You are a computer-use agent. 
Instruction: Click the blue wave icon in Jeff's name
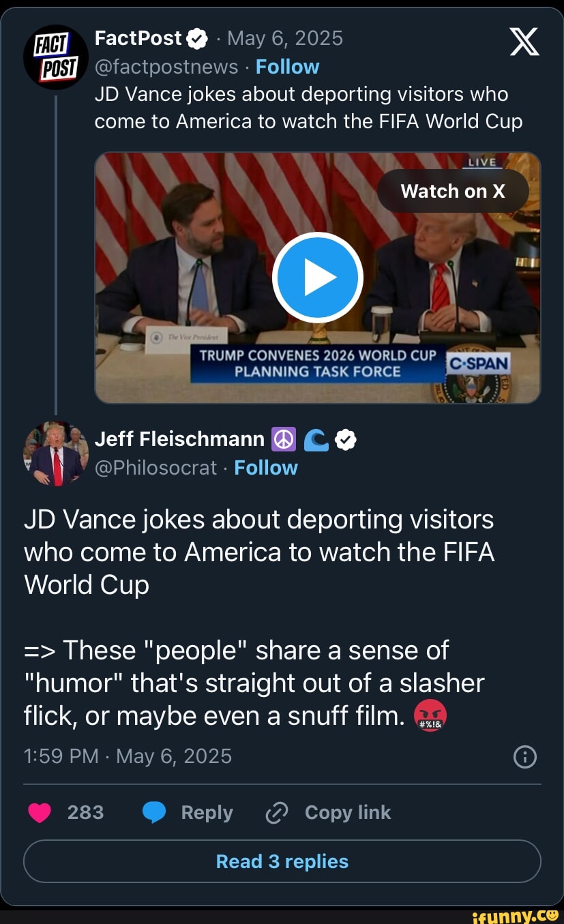315,439
